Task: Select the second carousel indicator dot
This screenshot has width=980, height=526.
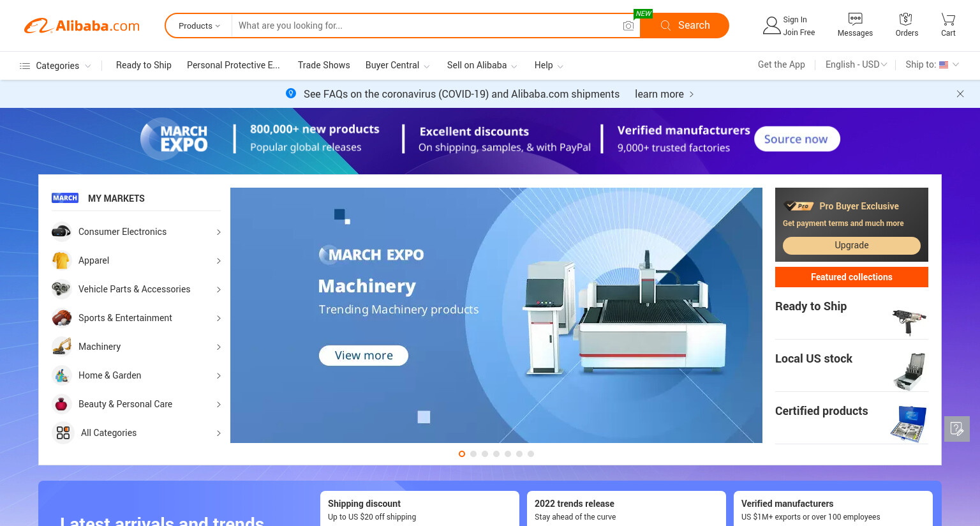Action: tap(473, 454)
